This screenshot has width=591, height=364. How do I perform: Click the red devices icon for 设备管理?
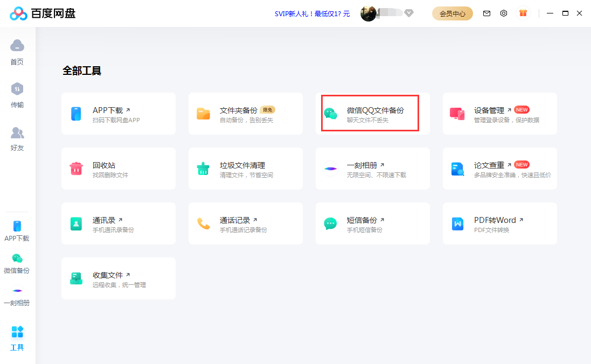pos(457,114)
